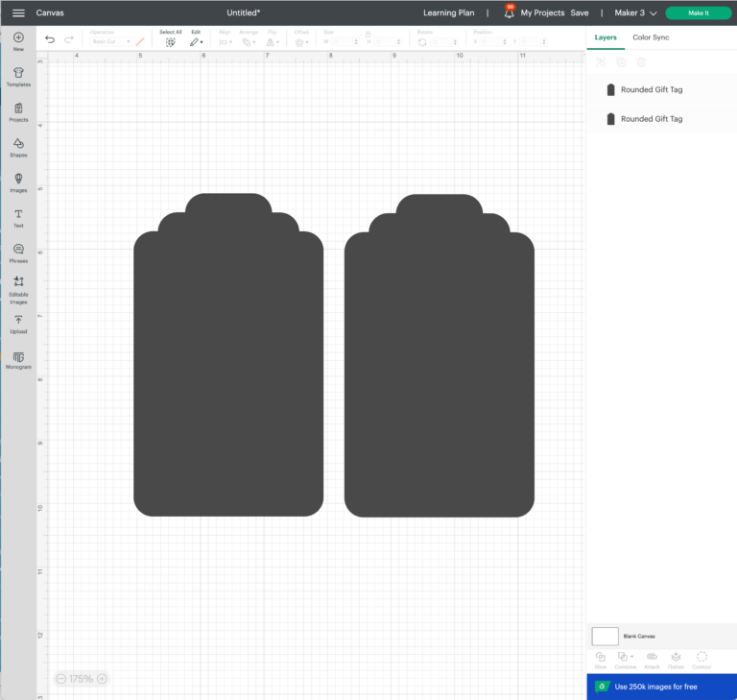Screen dimensions: 737x700
Task: Open My Projects link
Action: point(542,13)
